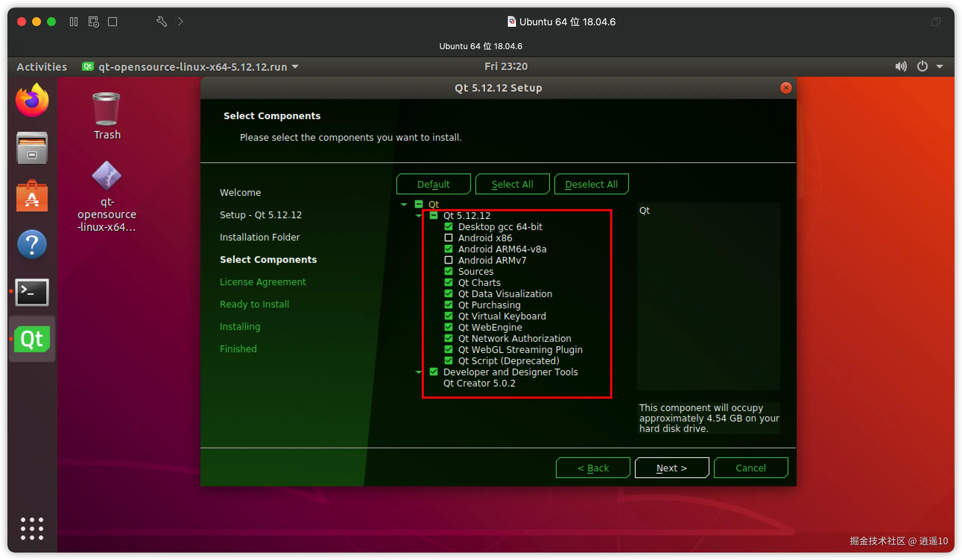Launch Ubuntu Software from the dock
The image size is (962, 560).
point(32,196)
